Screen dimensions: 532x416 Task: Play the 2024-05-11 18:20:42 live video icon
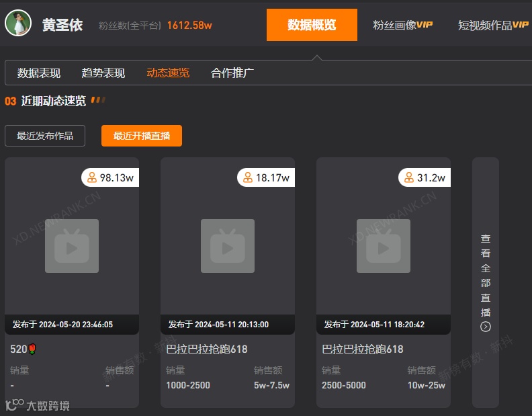point(384,246)
